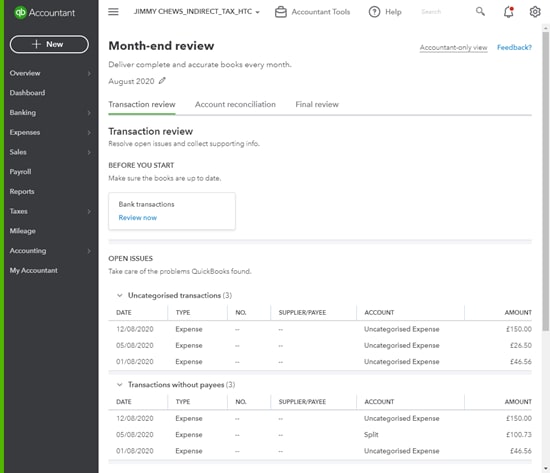Click the Split account cell

click(371, 435)
